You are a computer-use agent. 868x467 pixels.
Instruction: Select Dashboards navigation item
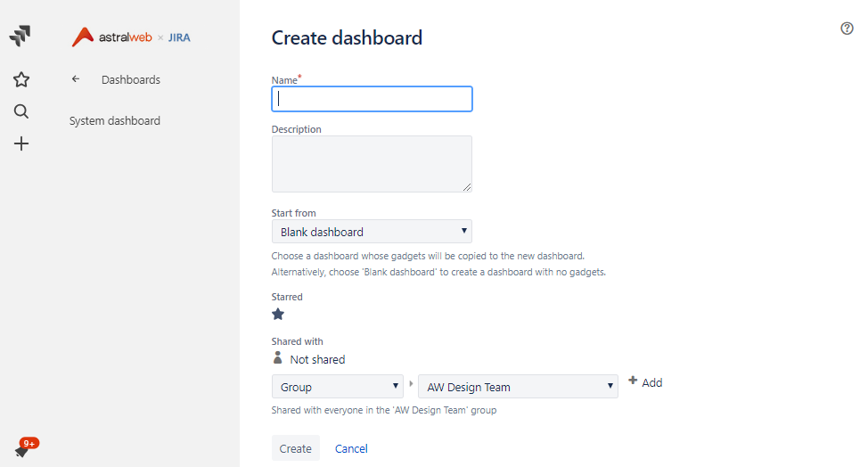tap(131, 79)
